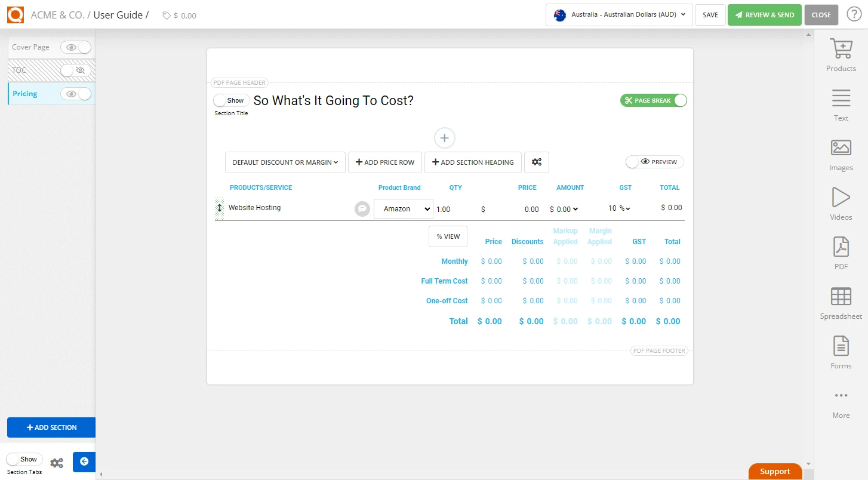The height and width of the screenshot is (480, 868).
Task: Toggle Cover Page visibility switch
Action: [76, 47]
